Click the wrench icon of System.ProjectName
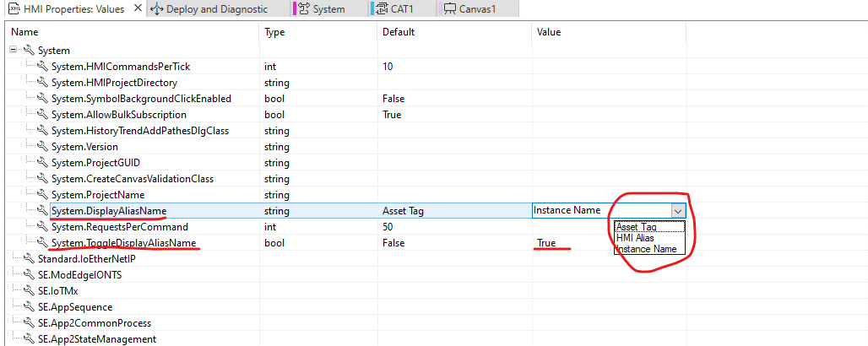The height and width of the screenshot is (346, 868). (x=42, y=195)
